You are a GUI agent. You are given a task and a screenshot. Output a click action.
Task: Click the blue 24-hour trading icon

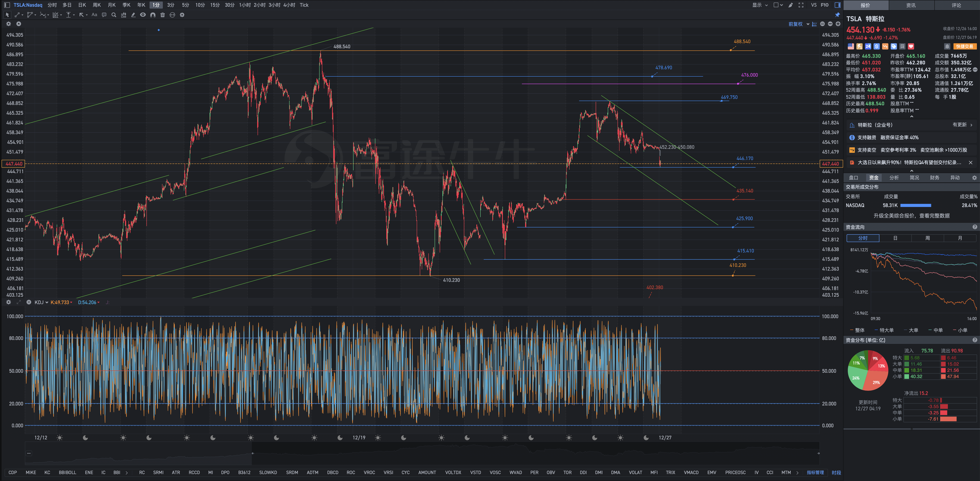point(868,46)
